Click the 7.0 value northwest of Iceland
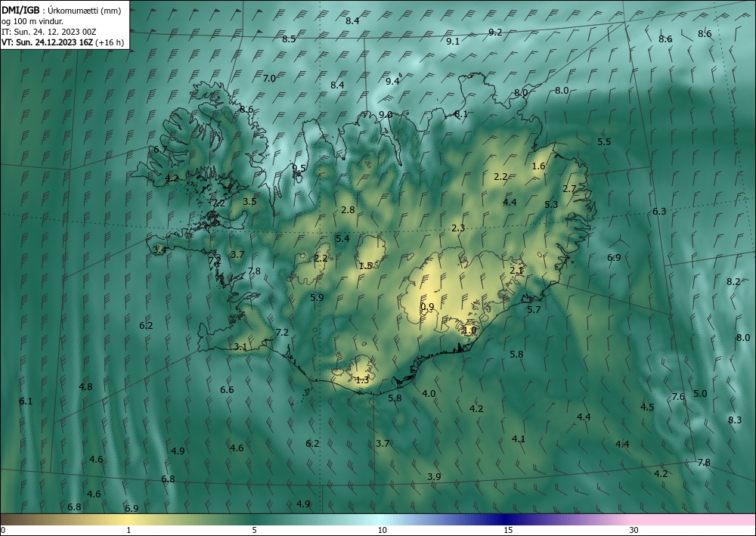The width and height of the screenshot is (756, 536). [269, 78]
